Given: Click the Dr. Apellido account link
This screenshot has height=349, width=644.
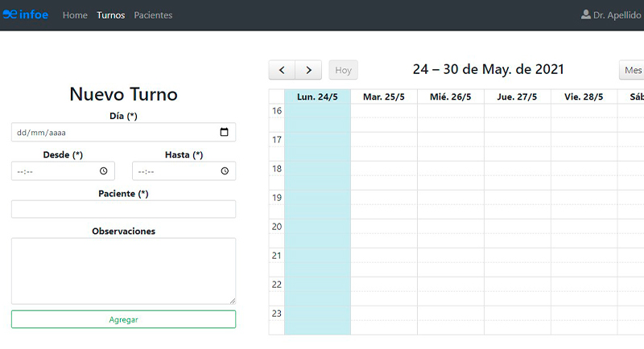Looking at the screenshot, I should click(x=617, y=15).
